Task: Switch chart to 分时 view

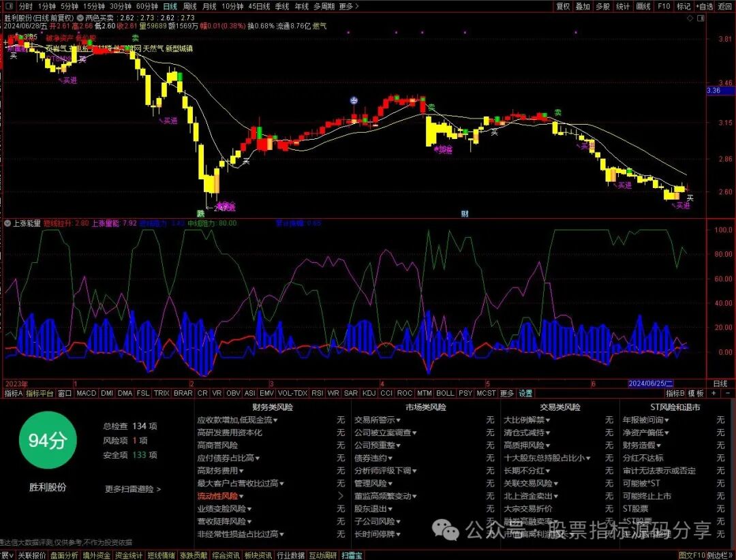Action: tap(25, 6)
